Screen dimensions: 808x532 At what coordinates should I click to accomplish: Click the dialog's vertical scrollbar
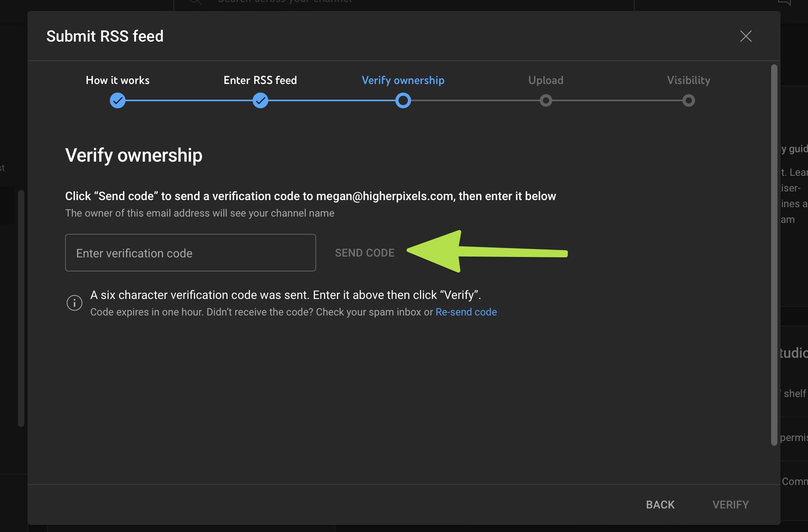click(x=774, y=255)
